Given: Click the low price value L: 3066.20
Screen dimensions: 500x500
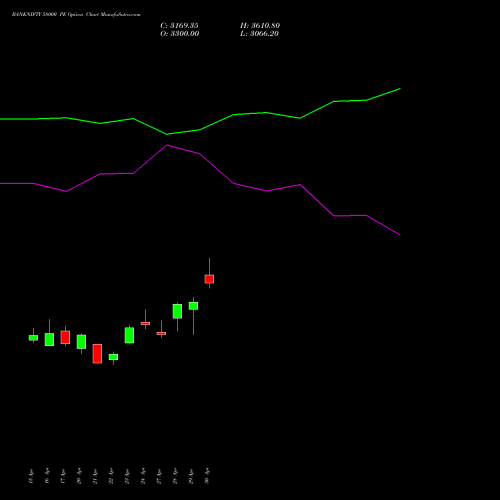Looking at the screenshot, I should pos(259,34).
